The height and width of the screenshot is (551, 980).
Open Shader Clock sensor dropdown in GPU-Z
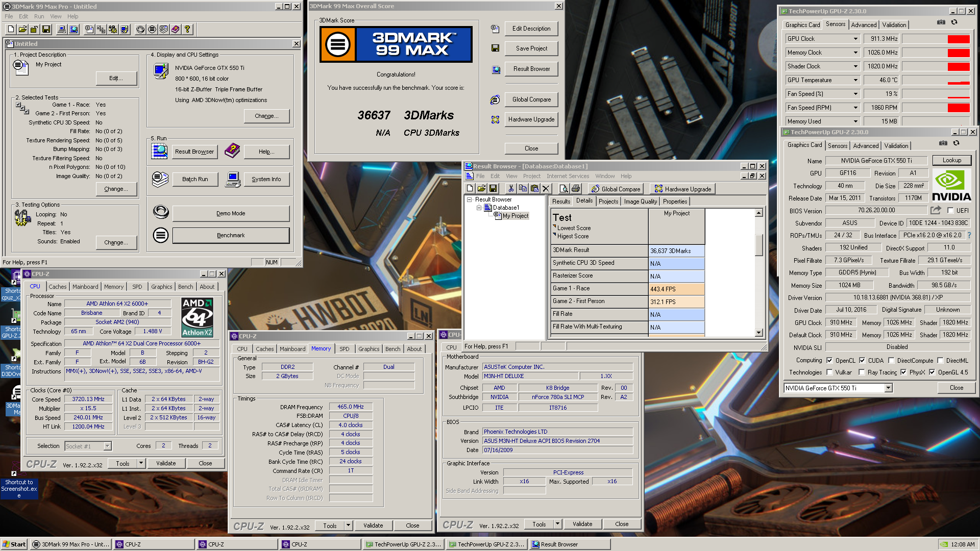[855, 66]
